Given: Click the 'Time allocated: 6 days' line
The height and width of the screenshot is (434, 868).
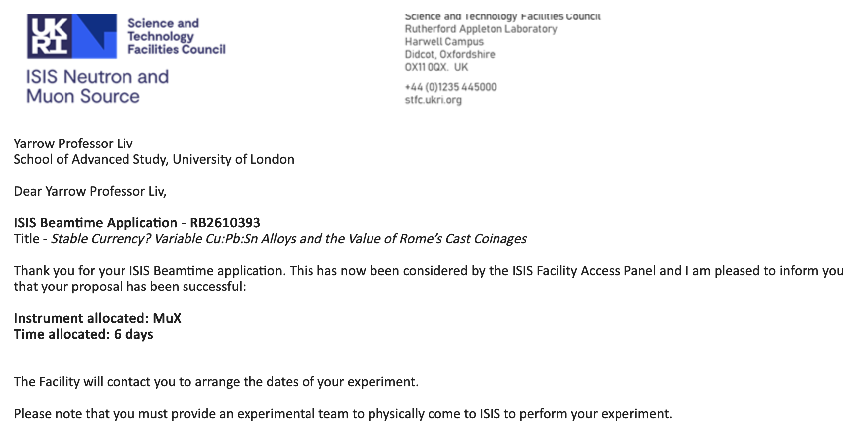Looking at the screenshot, I should coord(83,334).
